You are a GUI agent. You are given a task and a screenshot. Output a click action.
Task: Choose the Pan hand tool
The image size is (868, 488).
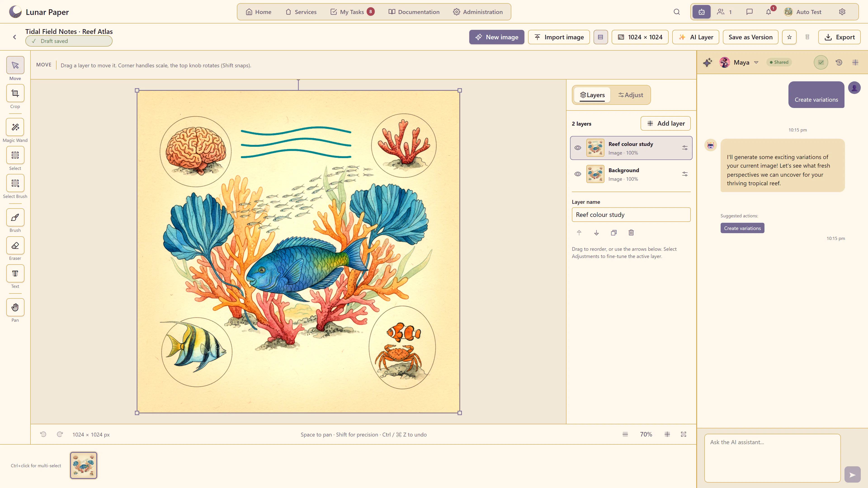15,307
